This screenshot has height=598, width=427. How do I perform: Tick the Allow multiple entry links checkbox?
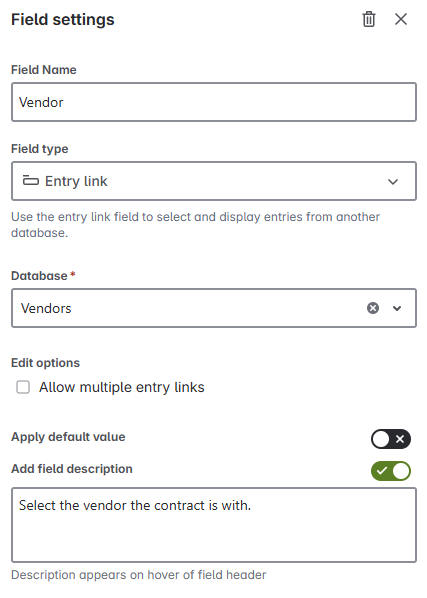point(23,387)
